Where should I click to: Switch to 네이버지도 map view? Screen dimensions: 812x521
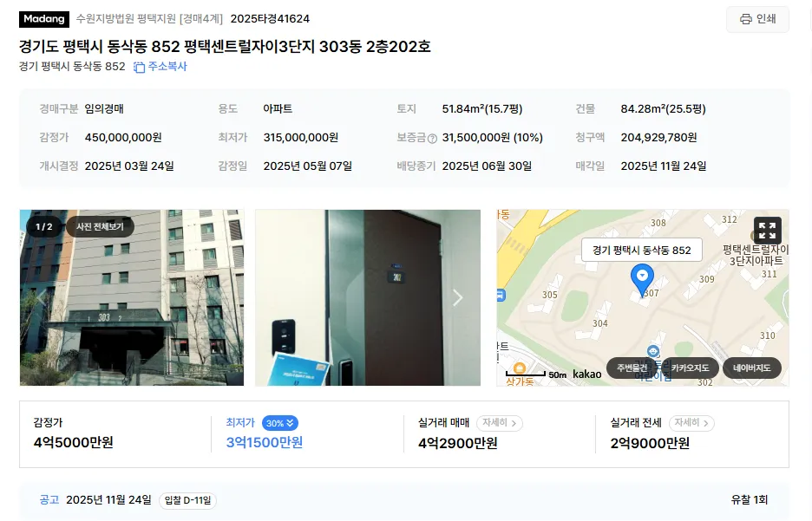752,368
